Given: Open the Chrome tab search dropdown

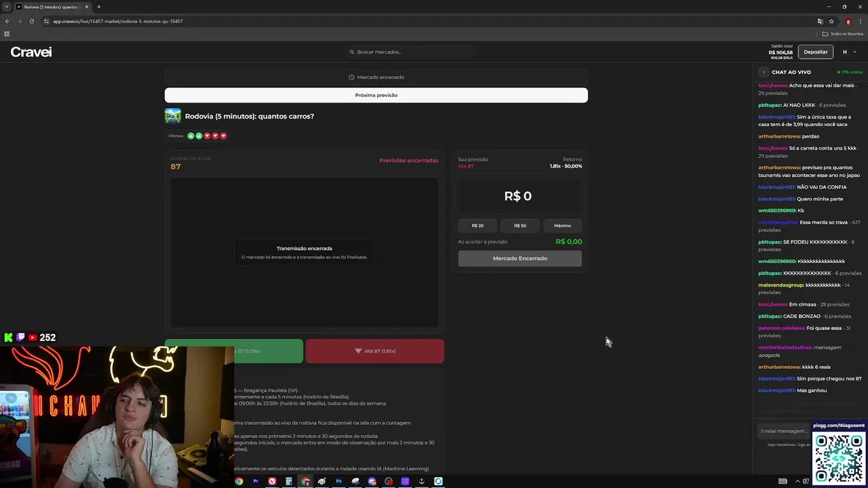Looking at the screenshot, I should 7,7.
